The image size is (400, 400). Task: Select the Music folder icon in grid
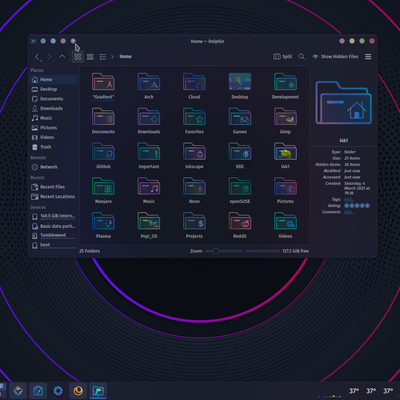coord(149,186)
